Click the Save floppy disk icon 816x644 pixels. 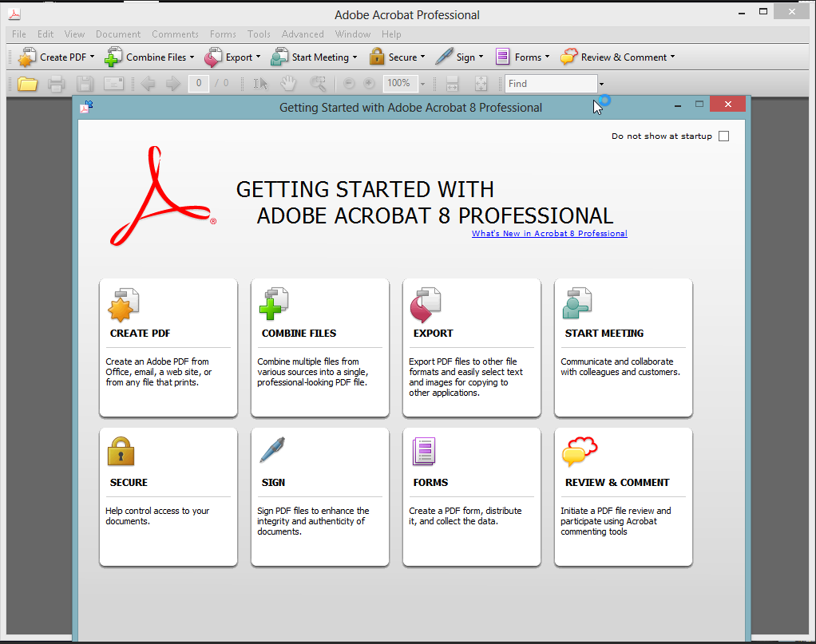pos(85,84)
